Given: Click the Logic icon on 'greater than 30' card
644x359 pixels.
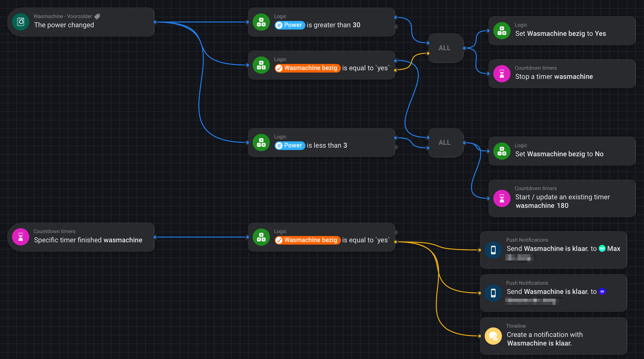Looking at the screenshot, I should click(261, 22).
